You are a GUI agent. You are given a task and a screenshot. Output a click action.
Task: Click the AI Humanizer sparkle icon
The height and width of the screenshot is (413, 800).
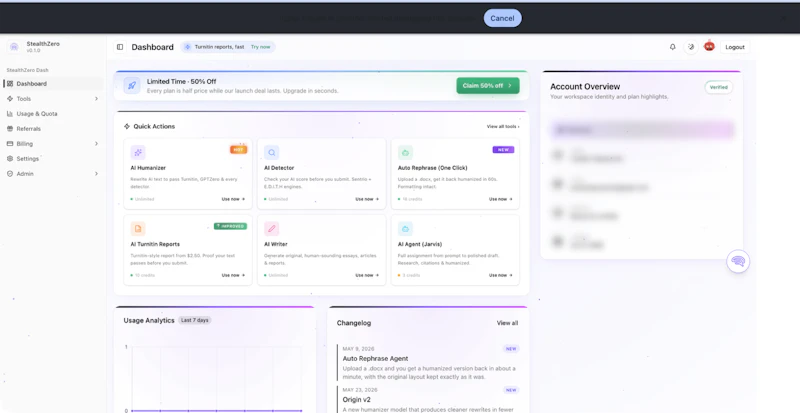(138, 152)
